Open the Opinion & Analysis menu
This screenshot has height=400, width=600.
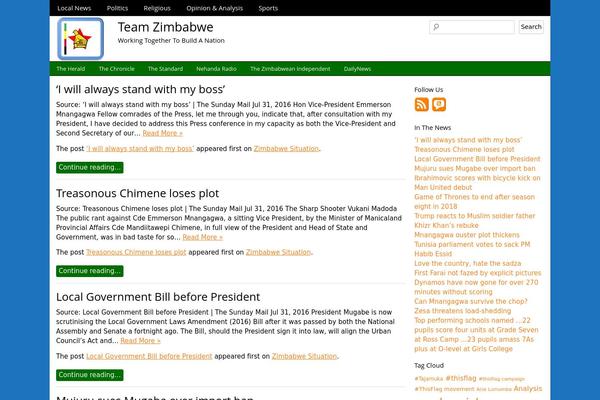[215, 8]
